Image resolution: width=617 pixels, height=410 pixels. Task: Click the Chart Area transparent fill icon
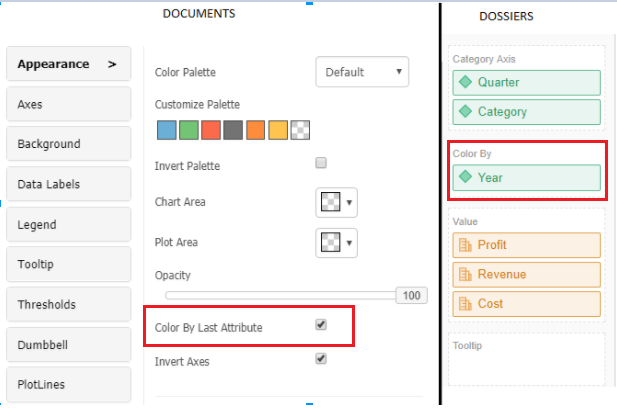(x=329, y=202)
